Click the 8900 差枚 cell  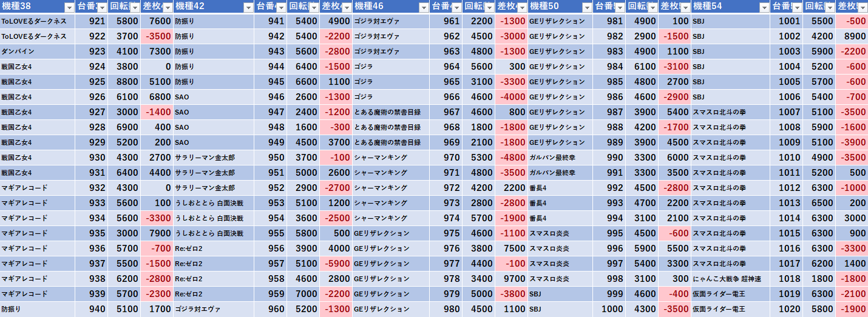coord(852,36)
